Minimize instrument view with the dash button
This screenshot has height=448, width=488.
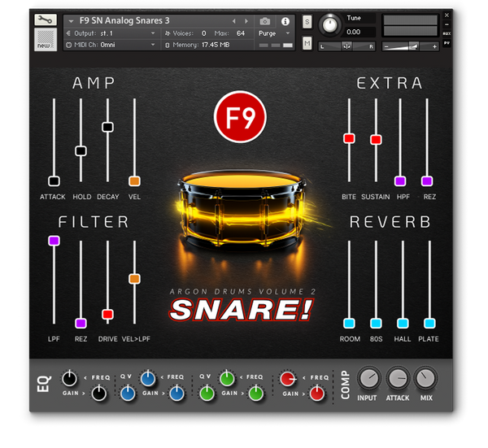pyautogui.click(x=447, y=24)
